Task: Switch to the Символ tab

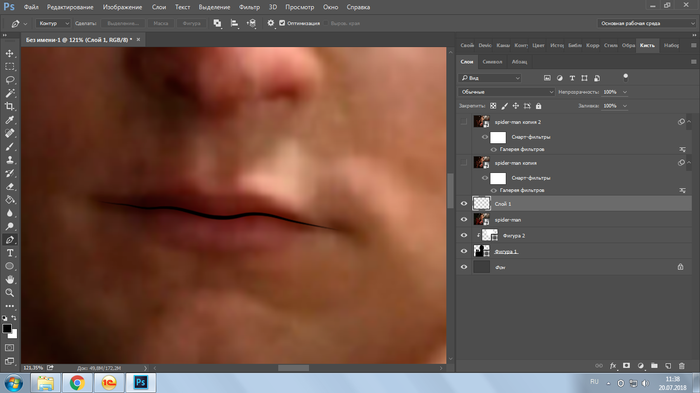Action: click(x=492, y=62)
